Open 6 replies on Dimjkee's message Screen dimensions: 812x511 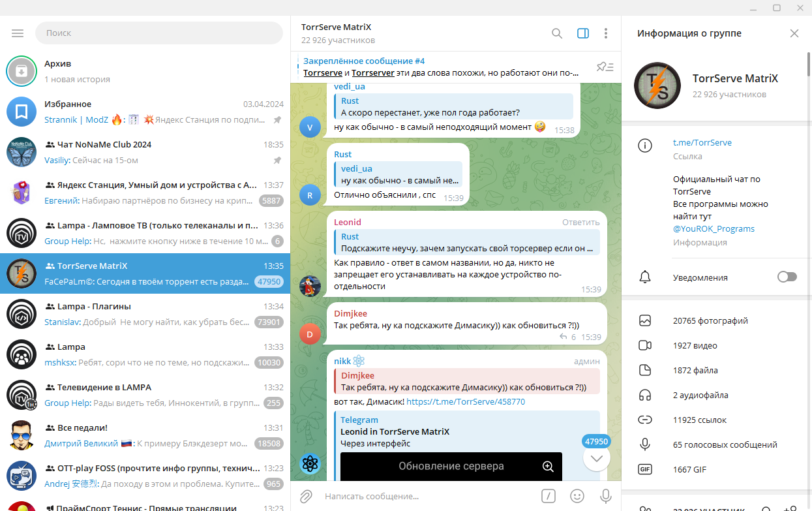tap(568, 337)
